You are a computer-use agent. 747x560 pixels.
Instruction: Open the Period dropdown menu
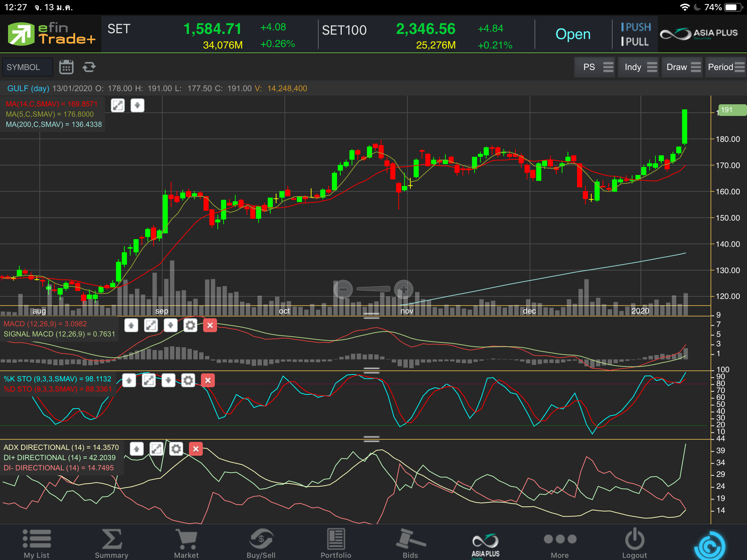[725, 67]
